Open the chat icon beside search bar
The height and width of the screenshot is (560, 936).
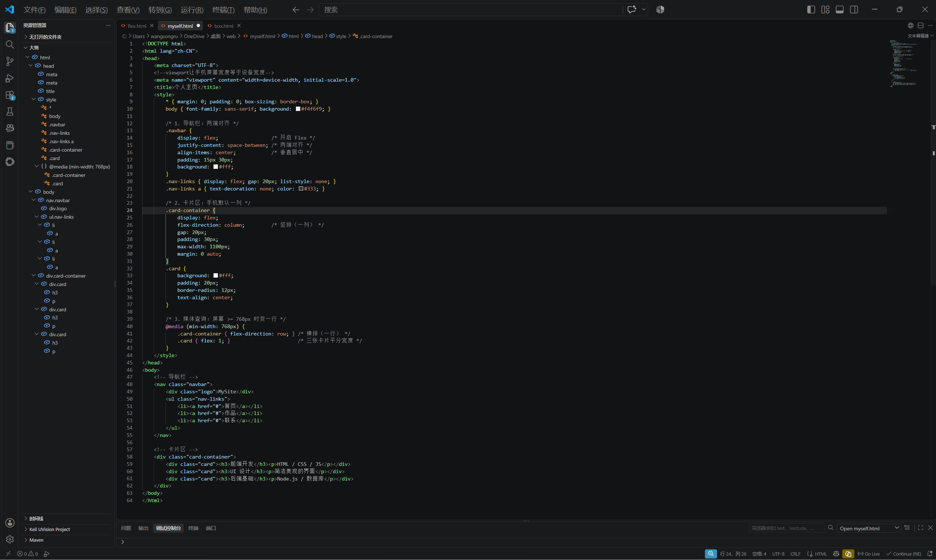pos(632,10)
